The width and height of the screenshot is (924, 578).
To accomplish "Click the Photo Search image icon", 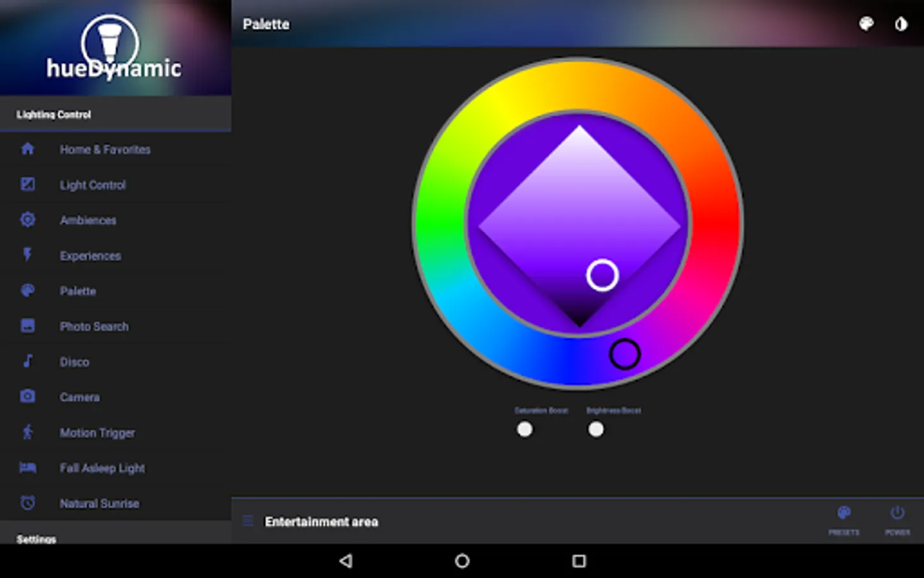I will coord(28,326).
